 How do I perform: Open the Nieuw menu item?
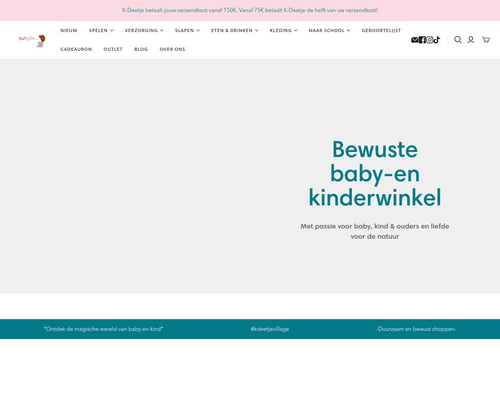pyautogui.click(x=69, y=30)
